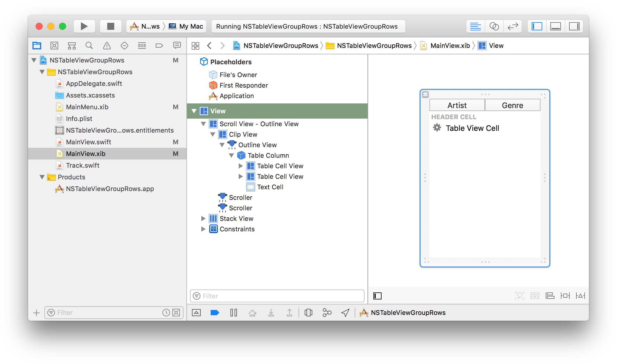
Task: Click the Artist column header
Action: pyautogui.click(x=457, y=105)
